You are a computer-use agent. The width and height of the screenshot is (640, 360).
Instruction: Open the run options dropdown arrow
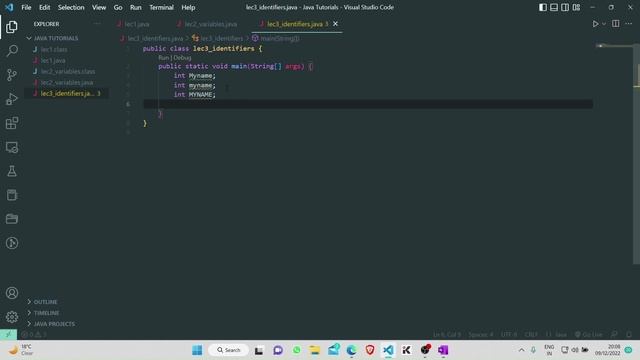pos(604,24)
